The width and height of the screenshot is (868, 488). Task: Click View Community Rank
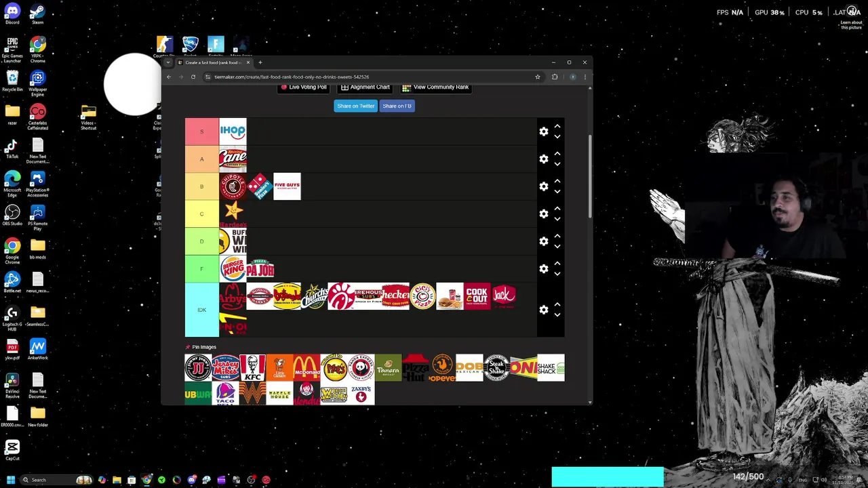point(435,87)
